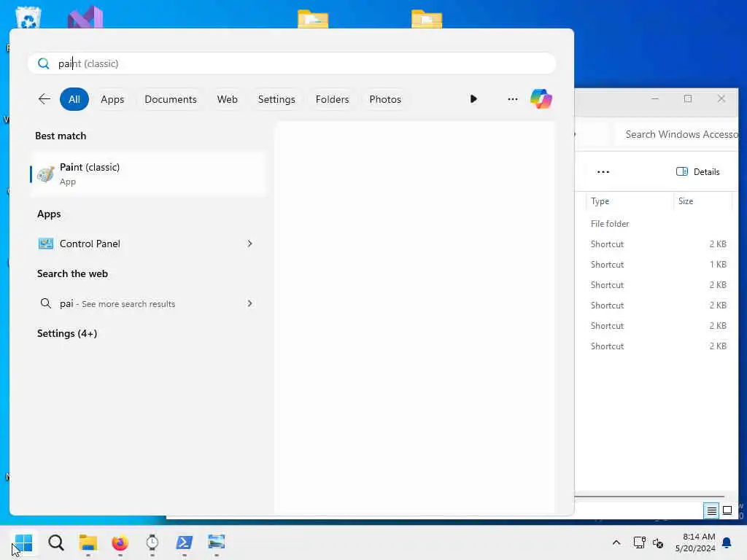Select the Shortcut row sized 1 KB
Screen dimensions: 747x560
(658, 264)
